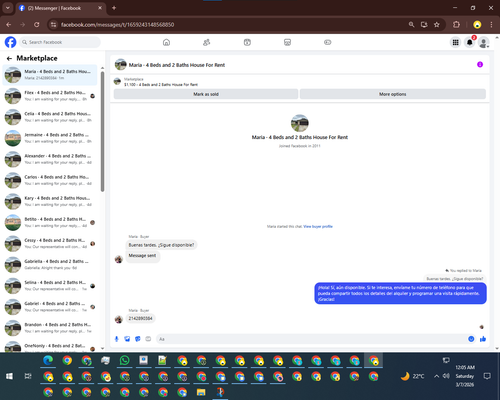Show hidden system tray icons
This screenshot has height=400, width=500.
pyautogui.click(x=436, y=376)
